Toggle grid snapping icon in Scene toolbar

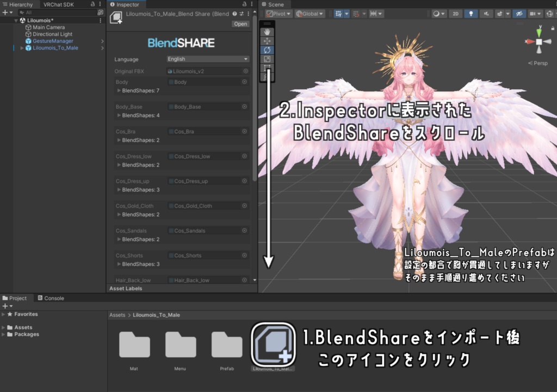point(338,14)
